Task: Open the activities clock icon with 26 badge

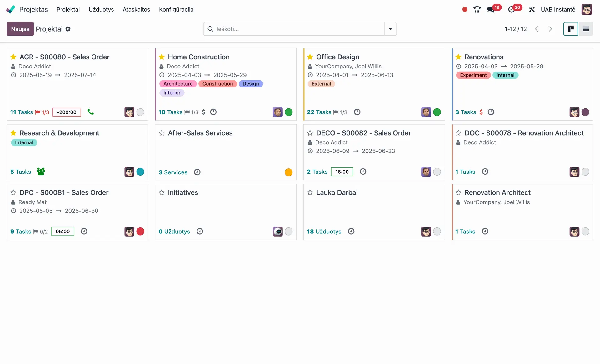Action: (x=512, y=10)
